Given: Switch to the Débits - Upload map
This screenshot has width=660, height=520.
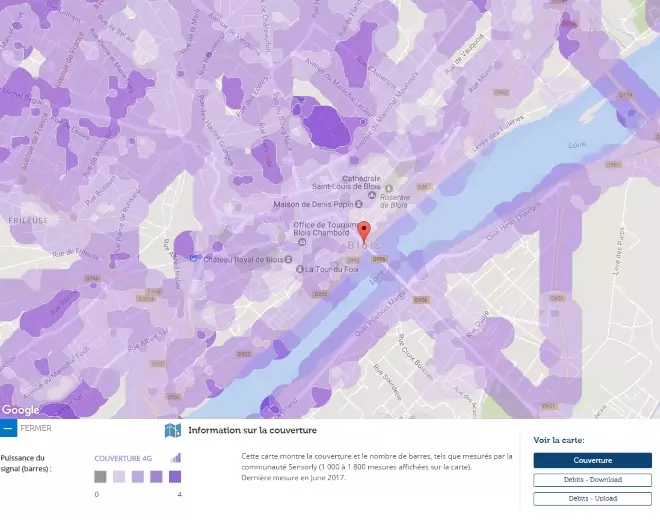Looking at the screenshot, I should (x=592, y=498).
